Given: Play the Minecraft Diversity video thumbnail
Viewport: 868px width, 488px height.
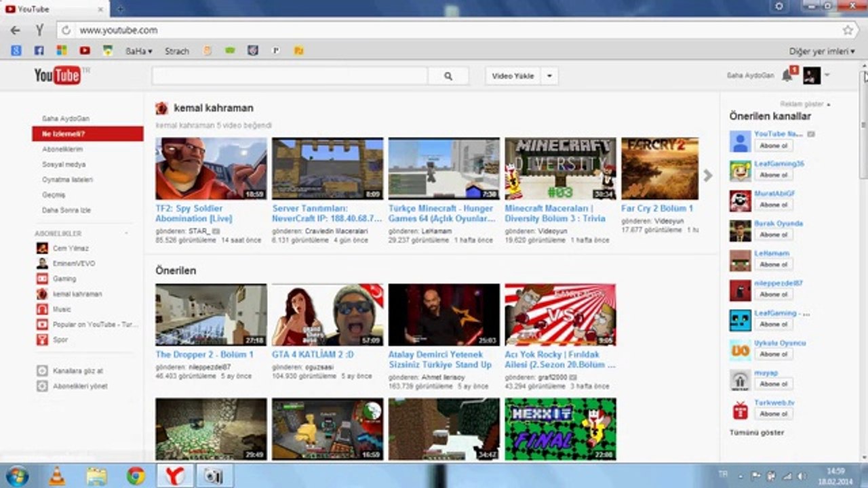Looking at the screenshot, I should pos(561,169).
